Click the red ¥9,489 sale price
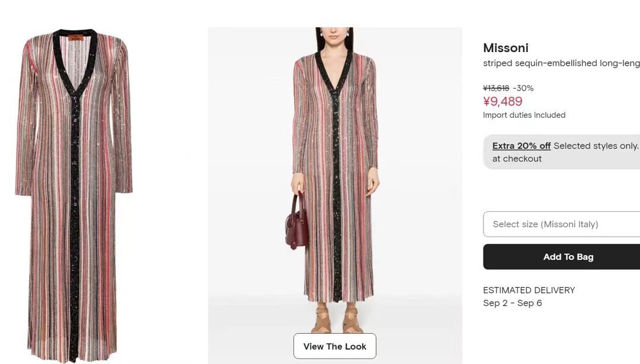This screenshot has height=364, width=640. (503, 102)
